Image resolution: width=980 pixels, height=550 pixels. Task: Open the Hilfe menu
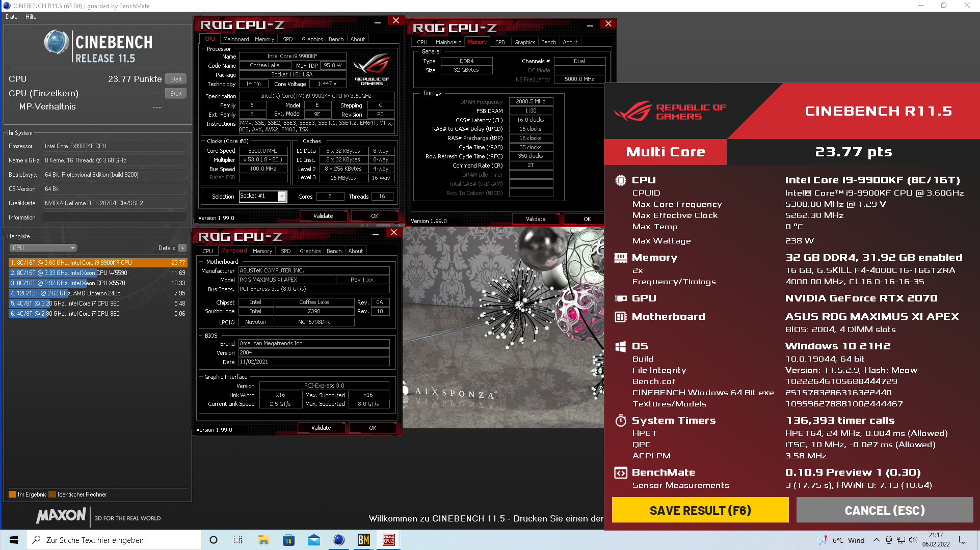coord(31,17)
